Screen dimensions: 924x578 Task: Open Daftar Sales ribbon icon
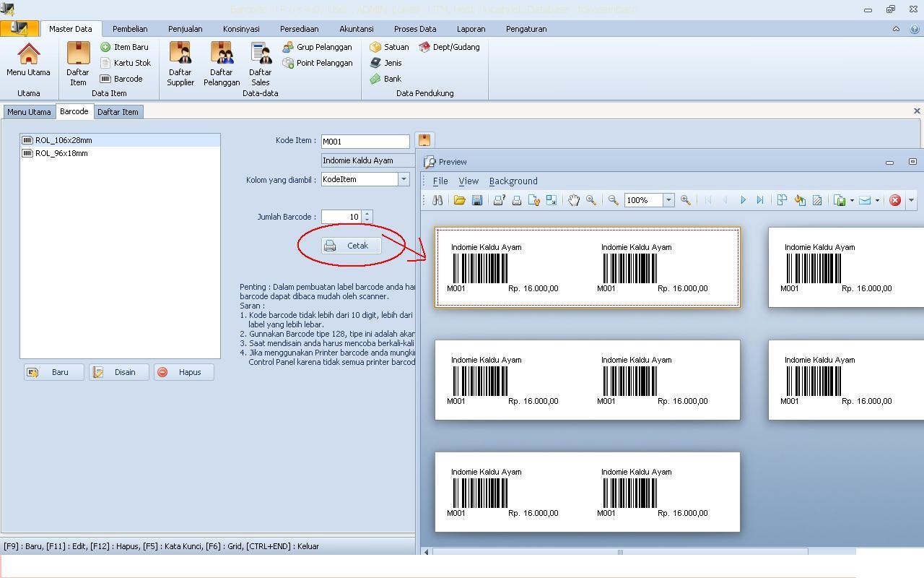pyautogui.click(x=261, y=64)
